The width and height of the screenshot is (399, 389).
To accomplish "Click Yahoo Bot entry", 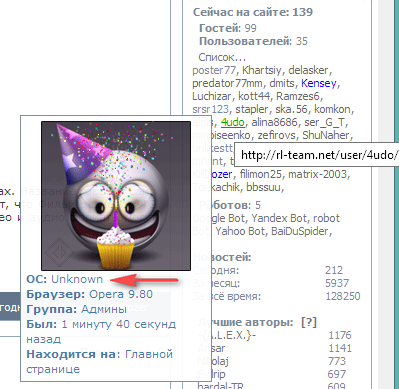I will (x=240, y=231).
